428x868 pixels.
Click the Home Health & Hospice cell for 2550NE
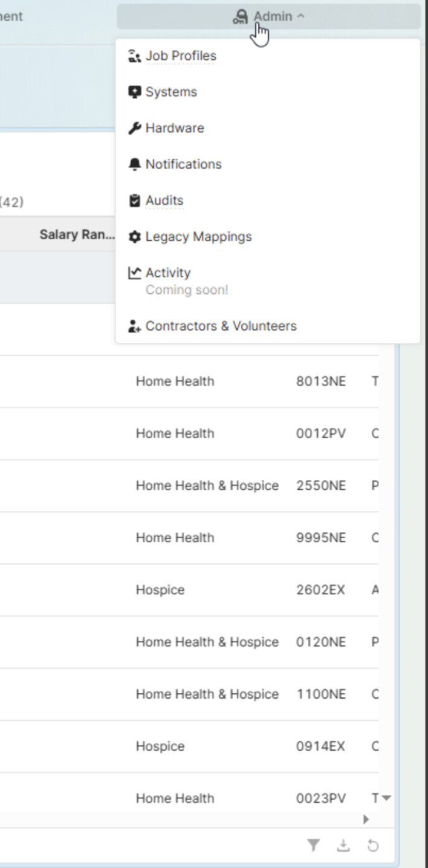(x=207, y=486)
